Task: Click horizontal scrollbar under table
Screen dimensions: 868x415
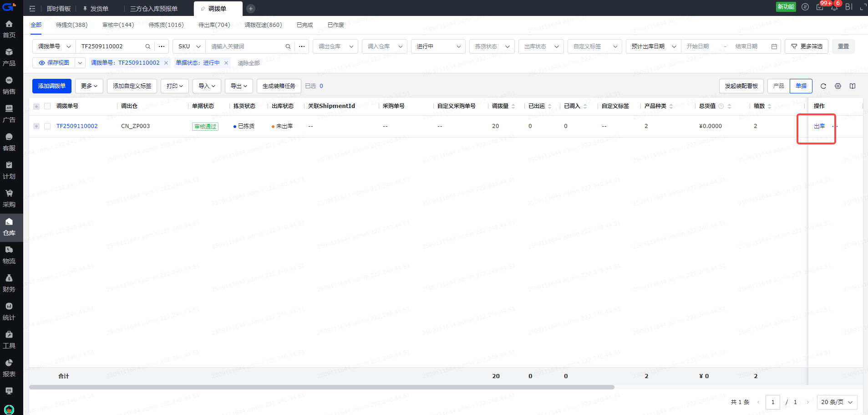Action: pos(322,387)
